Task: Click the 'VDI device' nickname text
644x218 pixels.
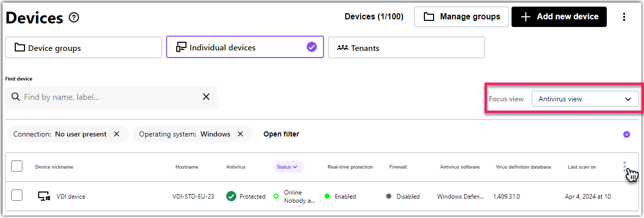Action: pos(71,197)
